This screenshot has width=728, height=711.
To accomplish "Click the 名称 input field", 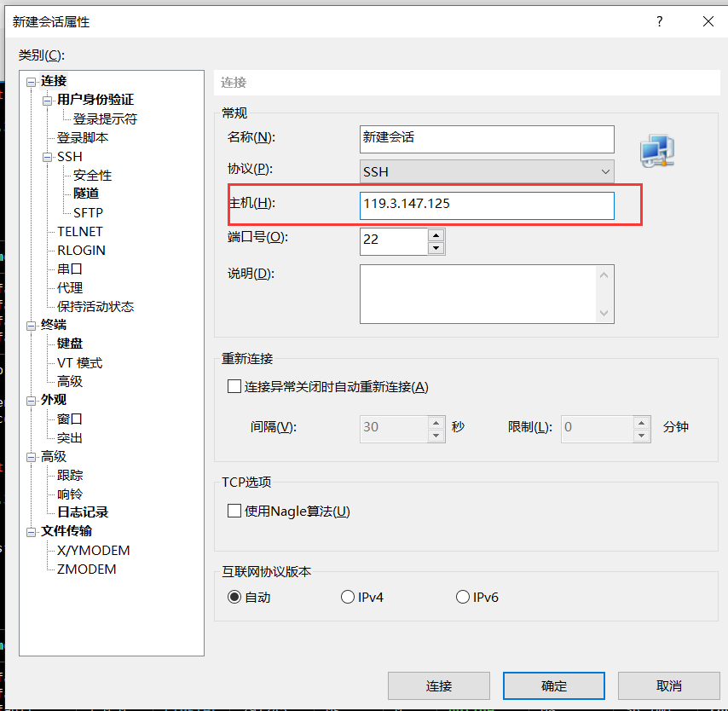I will tap(487, 139).
